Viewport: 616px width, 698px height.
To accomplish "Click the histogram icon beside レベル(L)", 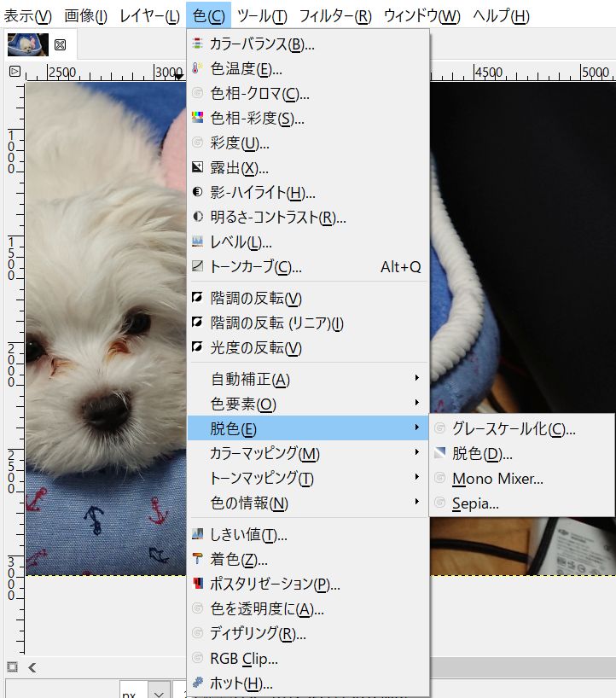I will 197,241.
